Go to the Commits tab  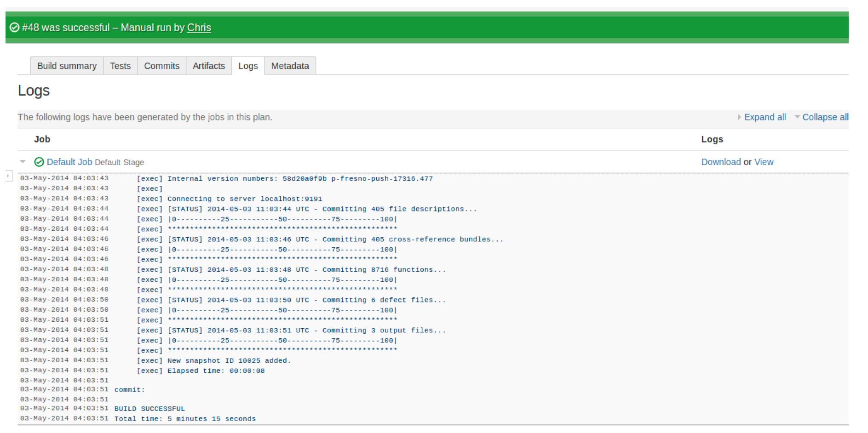tap(162, 66)
